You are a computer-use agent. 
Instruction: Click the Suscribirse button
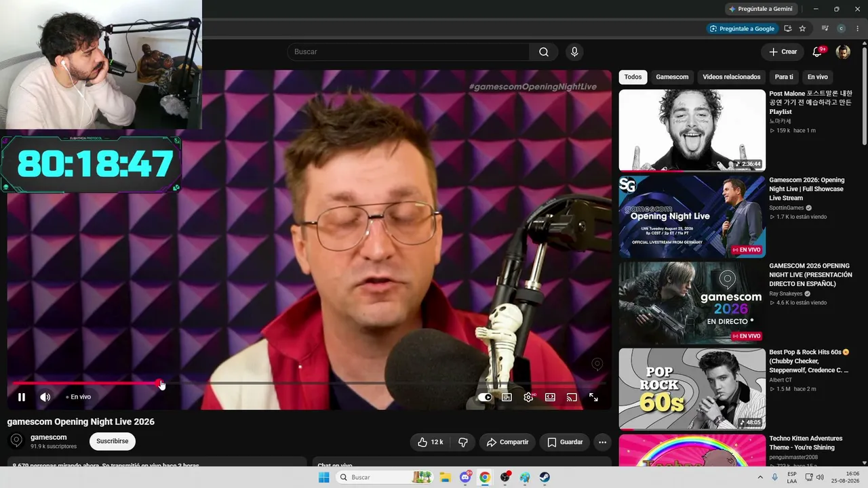(x=112, y=442)
